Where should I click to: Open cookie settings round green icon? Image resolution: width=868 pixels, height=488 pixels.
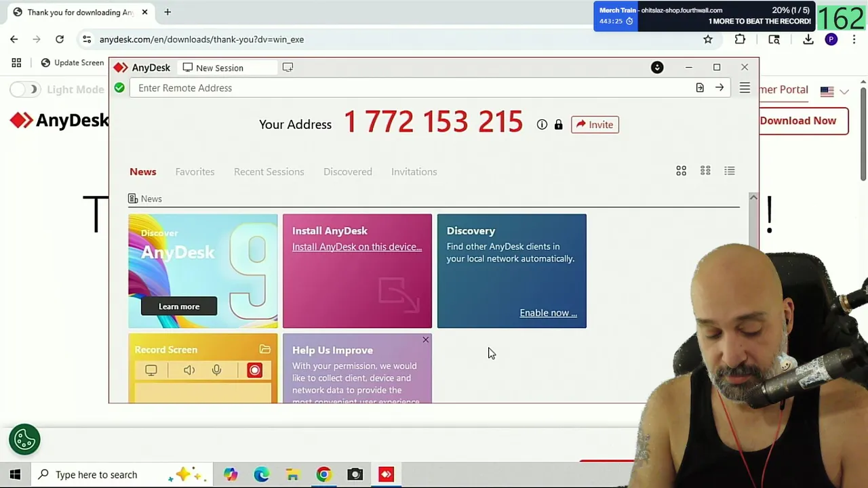[24, 440]
